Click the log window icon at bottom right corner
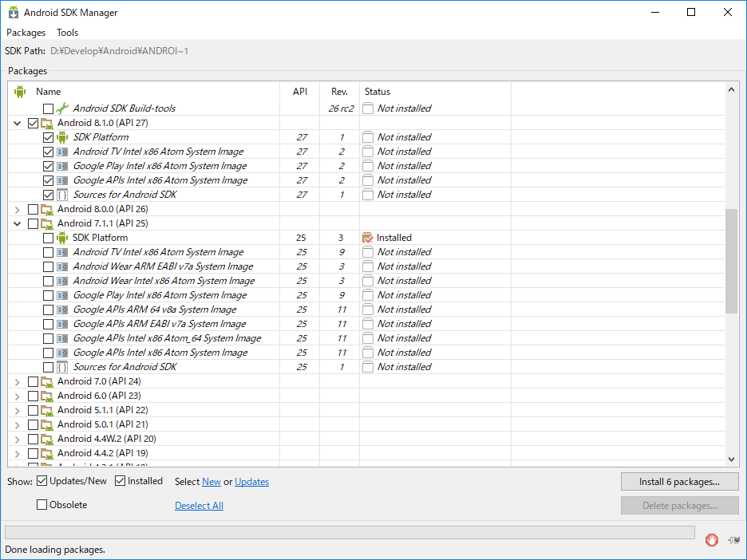Screen dimensions: 747x560 [734, 540]
